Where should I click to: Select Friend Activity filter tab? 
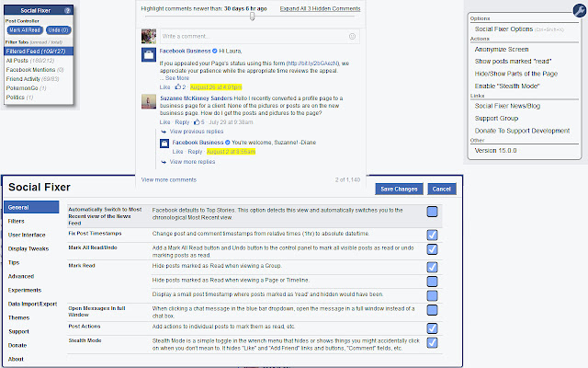coord(32,79)
